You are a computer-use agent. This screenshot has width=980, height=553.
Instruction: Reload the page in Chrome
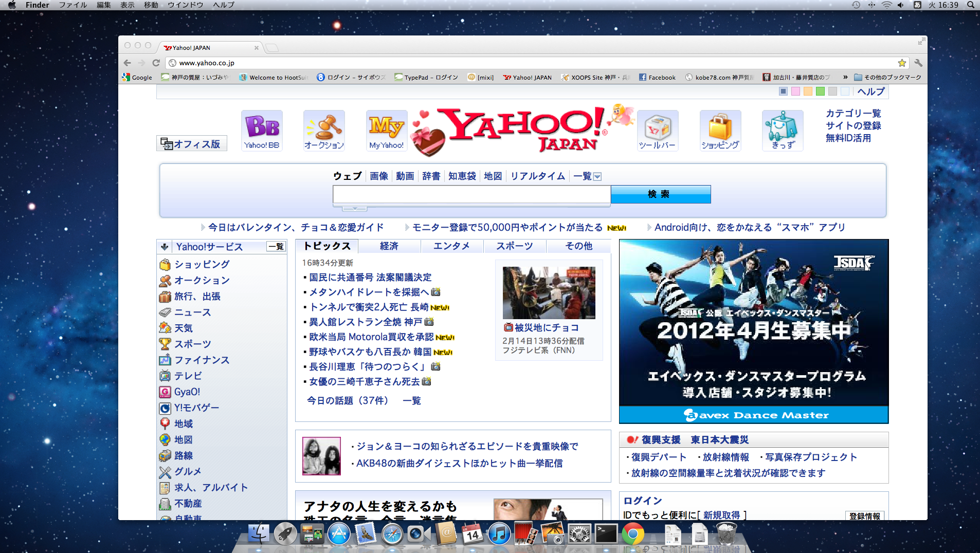[156, 63]
